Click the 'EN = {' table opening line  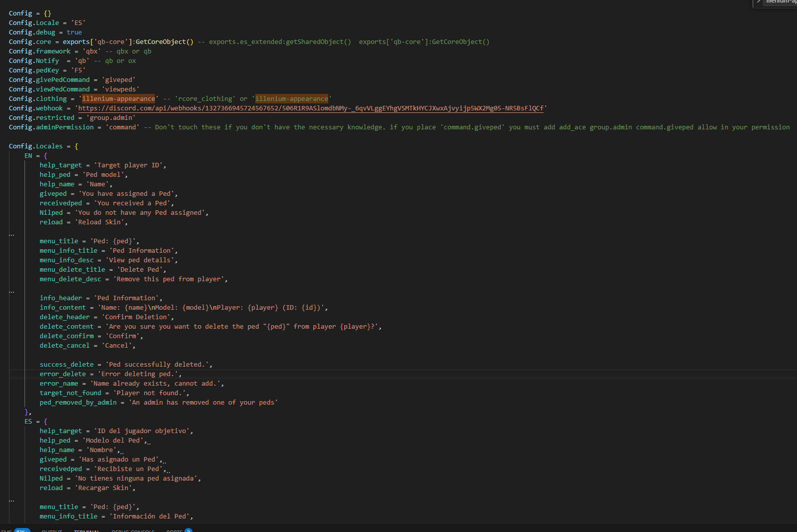tap(35, 156)
